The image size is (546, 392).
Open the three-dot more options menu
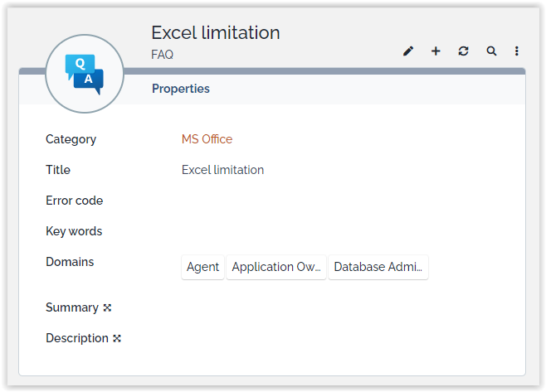pyautogui.click(x=517, y=51)
